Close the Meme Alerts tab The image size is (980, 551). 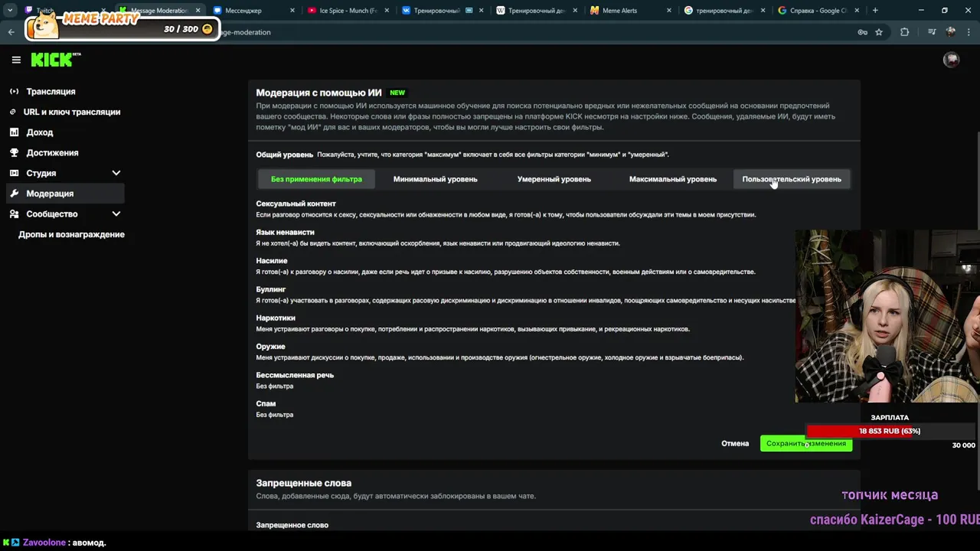(x=669, y=11)
